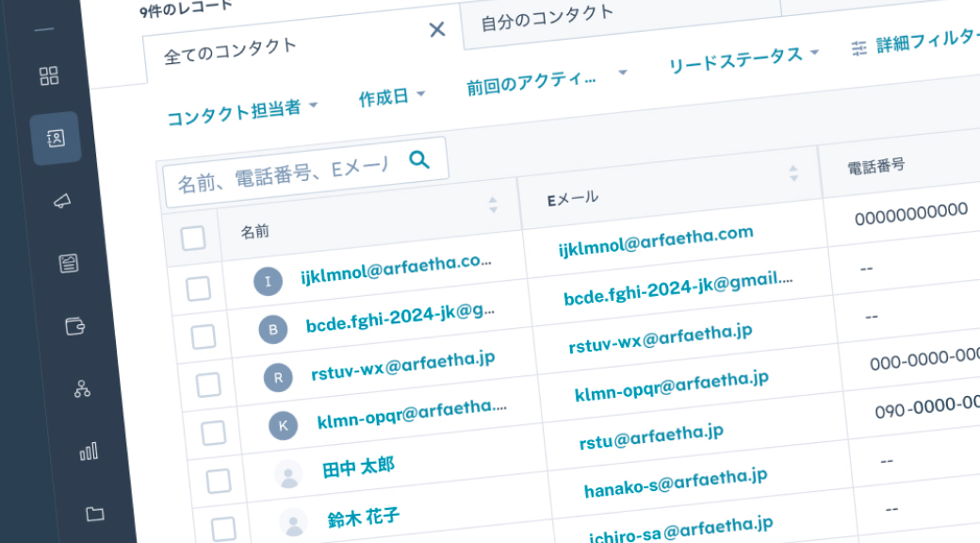Click the workspace grid icon at sidebar top
980x543 pixels.
coord(50,76)
